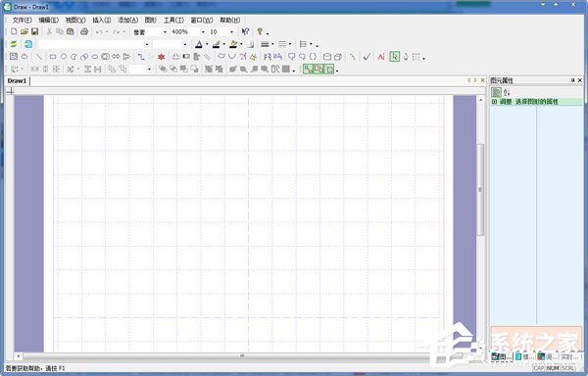Open the 文件(F) menu
Screen dimensions: 588x376
pos(23,20)
